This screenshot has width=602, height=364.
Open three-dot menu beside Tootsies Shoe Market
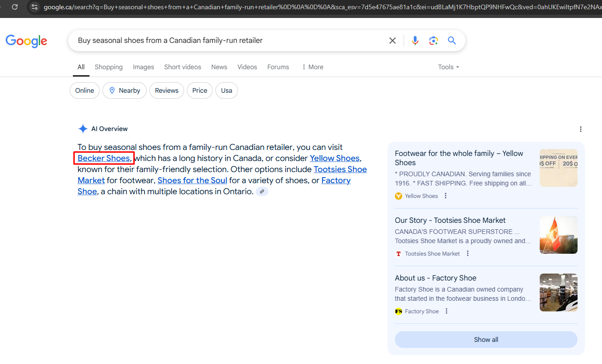(468, 254)
